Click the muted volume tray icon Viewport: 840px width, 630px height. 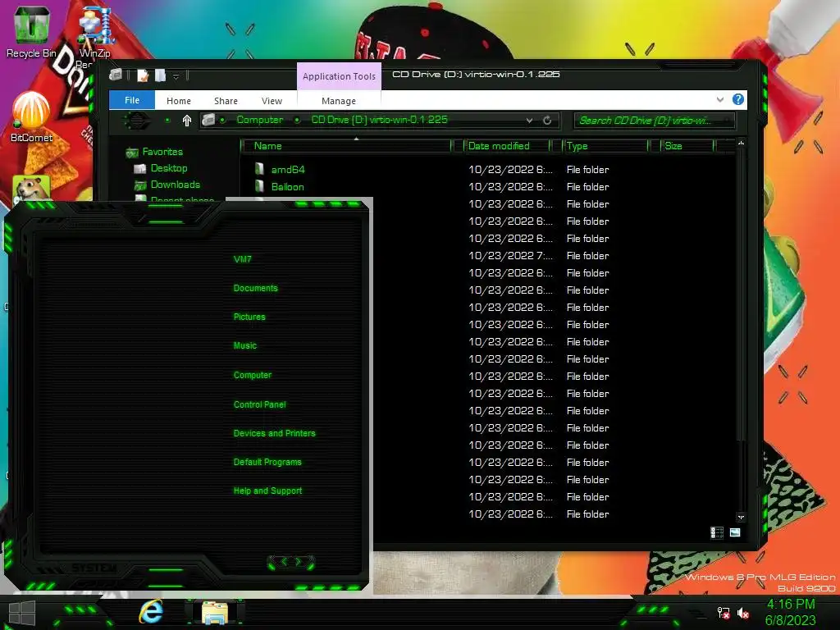pos(743,613)
